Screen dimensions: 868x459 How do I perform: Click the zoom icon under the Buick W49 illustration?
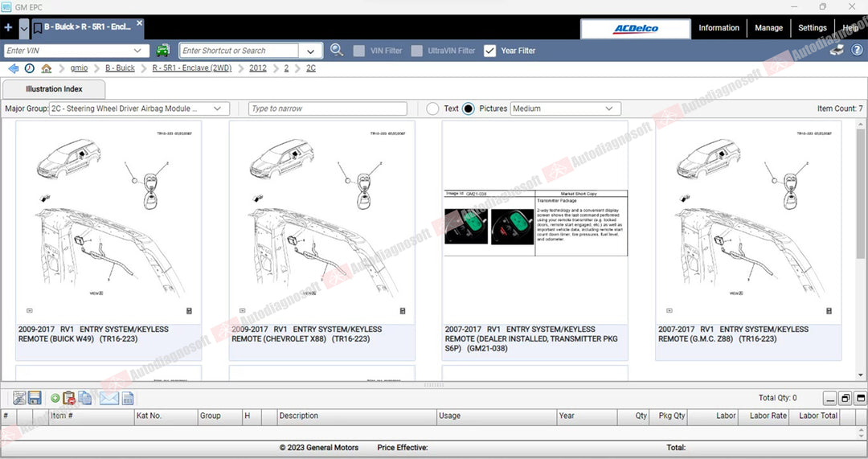(30, 310)
